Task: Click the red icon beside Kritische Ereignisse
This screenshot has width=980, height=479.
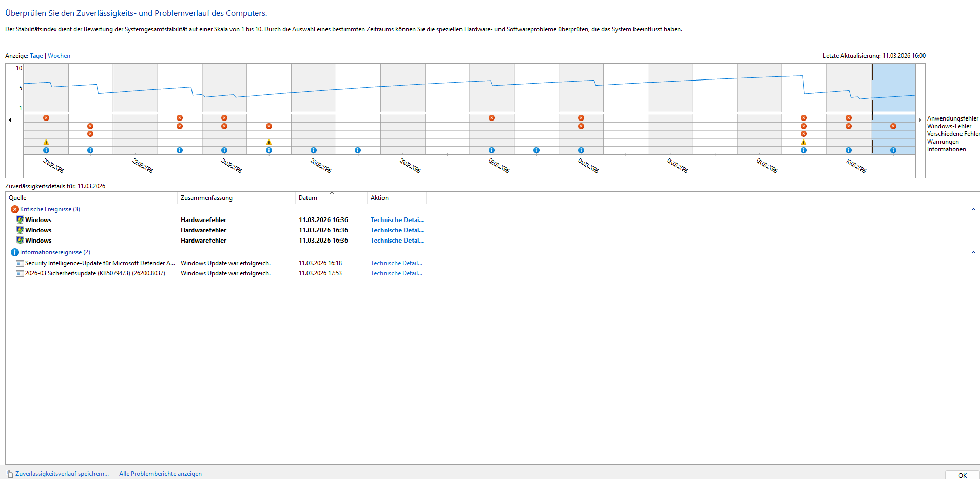Action: pos(15,209)
